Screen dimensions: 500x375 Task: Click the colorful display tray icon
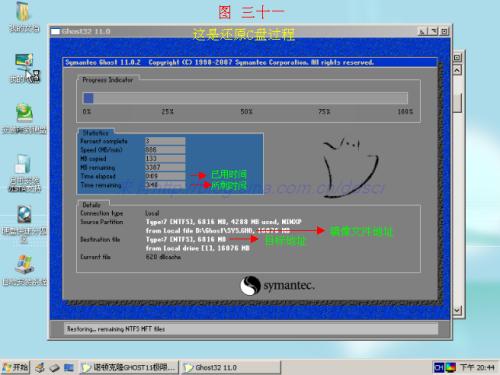tap(450, 367)
